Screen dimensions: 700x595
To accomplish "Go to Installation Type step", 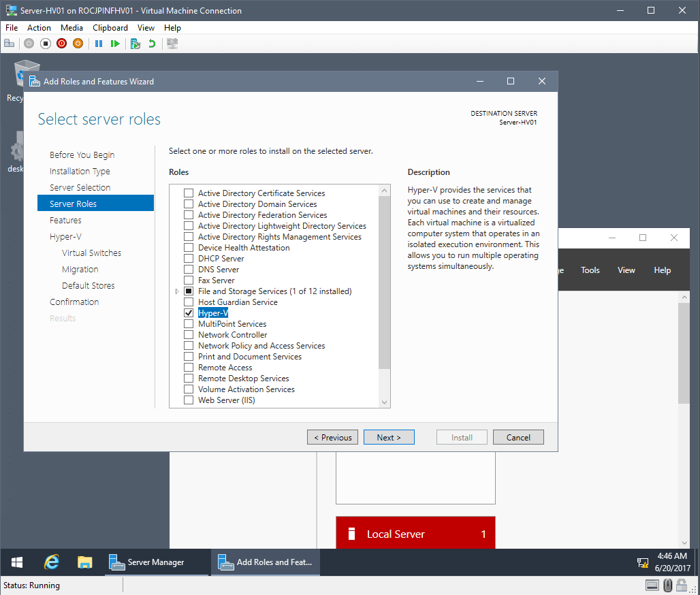I will coord(80,172).
